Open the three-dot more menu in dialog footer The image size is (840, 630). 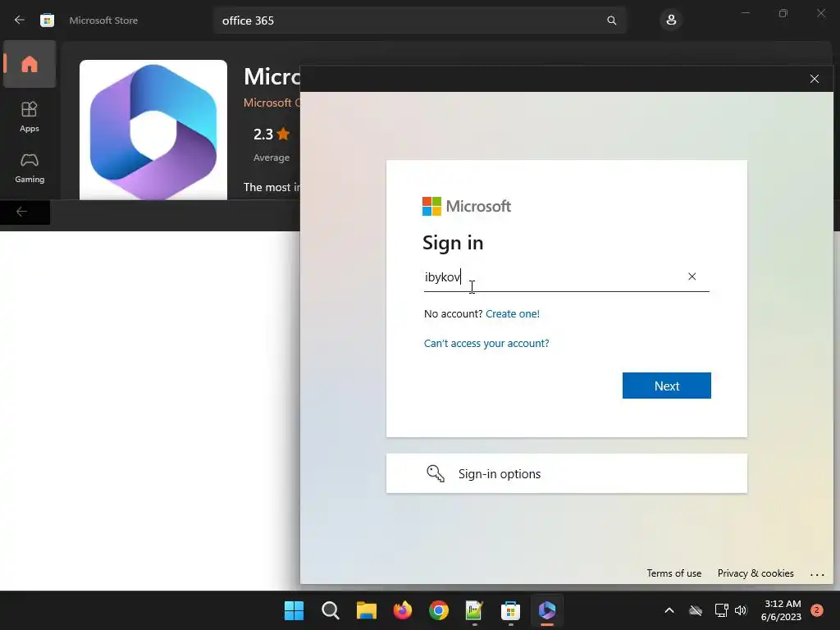(817, 574)
